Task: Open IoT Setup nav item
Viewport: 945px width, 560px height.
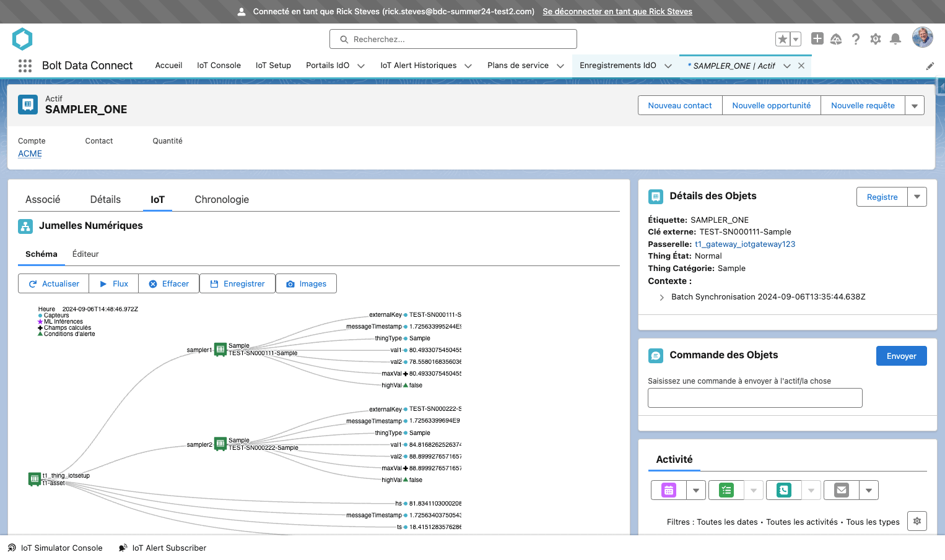Action: pyautogui.click(x=273, y=66)
